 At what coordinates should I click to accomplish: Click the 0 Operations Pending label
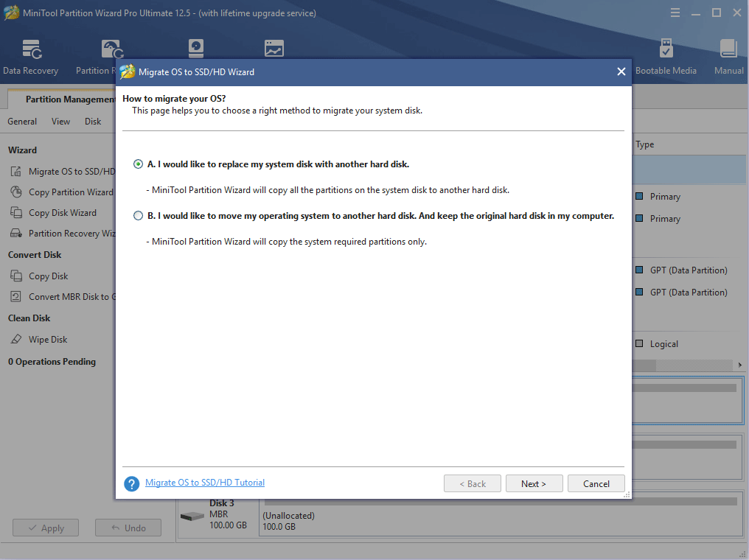52,361
